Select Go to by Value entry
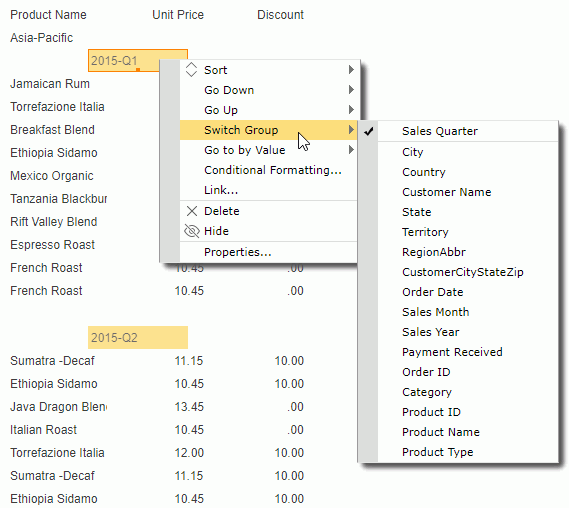This screenshot has height=508, width=569. 268,150
